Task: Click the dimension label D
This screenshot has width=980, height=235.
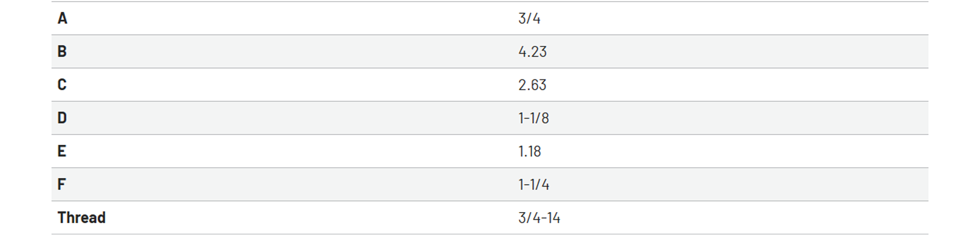Action: click(62, 118)
